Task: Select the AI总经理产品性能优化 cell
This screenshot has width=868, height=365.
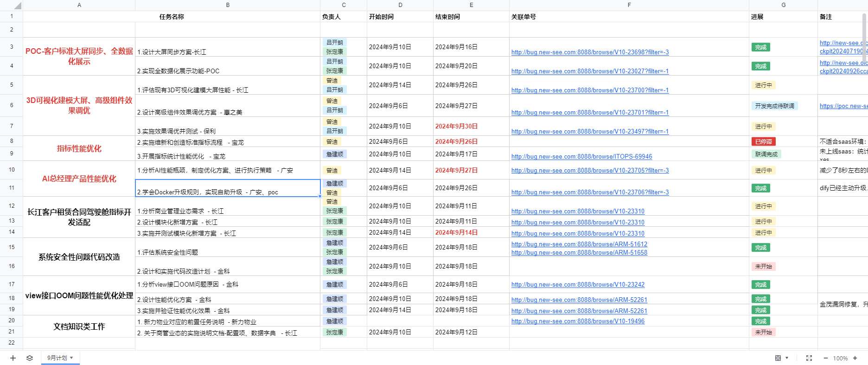Action: pos(79,179)
